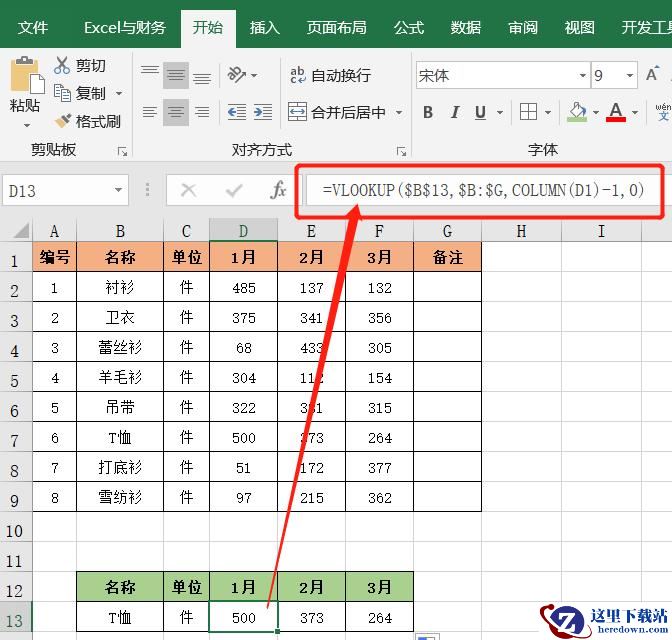Image resolution: width=672 pixels, height=640 pixels.
Task: Open the 文件 File tab
Action: click(33, 28)
